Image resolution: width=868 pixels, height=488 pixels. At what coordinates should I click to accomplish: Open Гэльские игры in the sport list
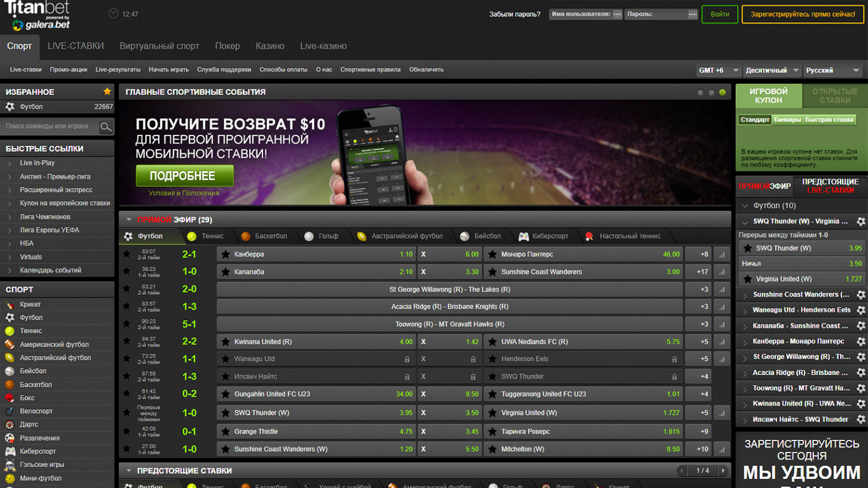[42, 464]
